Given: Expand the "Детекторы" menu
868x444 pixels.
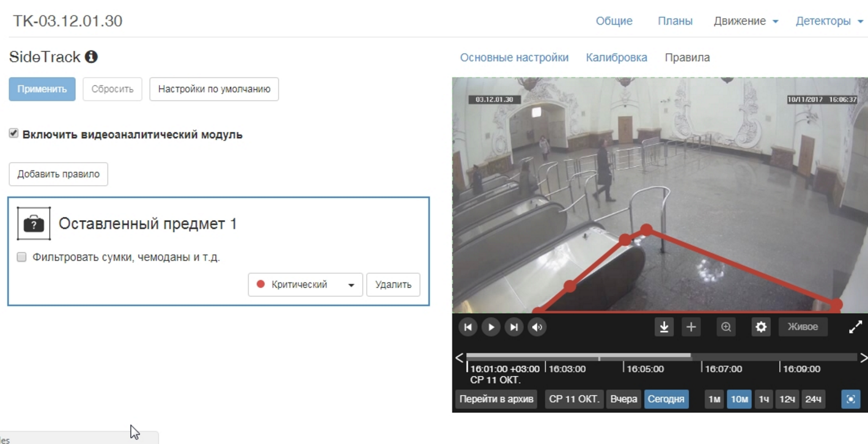Looking at the screenshot, I should click(x=829, y=21).
